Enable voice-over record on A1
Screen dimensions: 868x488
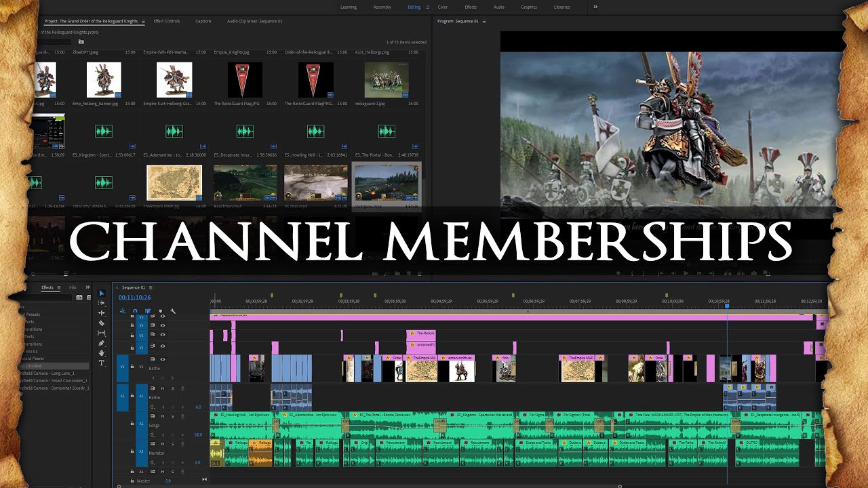pyautogui.click(x=182, y=388)
